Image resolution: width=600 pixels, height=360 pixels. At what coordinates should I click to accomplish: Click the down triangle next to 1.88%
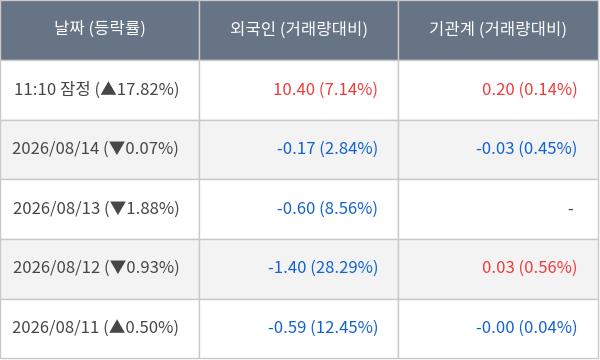(117, 209)
